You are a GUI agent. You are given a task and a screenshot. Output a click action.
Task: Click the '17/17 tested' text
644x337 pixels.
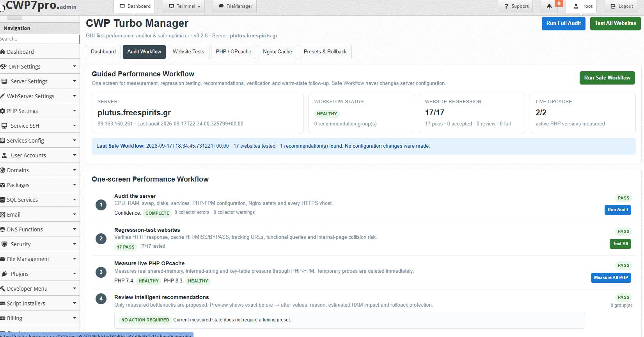pyautogui.click(x=153, y=246)
